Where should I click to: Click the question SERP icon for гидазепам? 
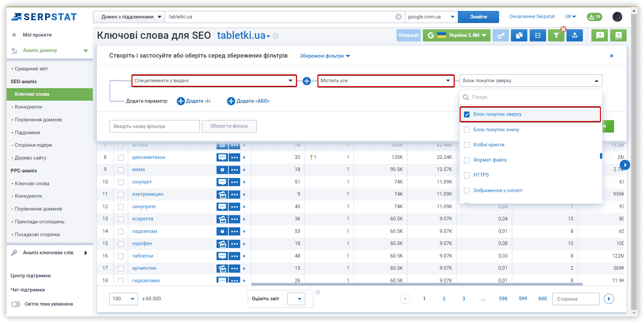[x=222, y=231]
